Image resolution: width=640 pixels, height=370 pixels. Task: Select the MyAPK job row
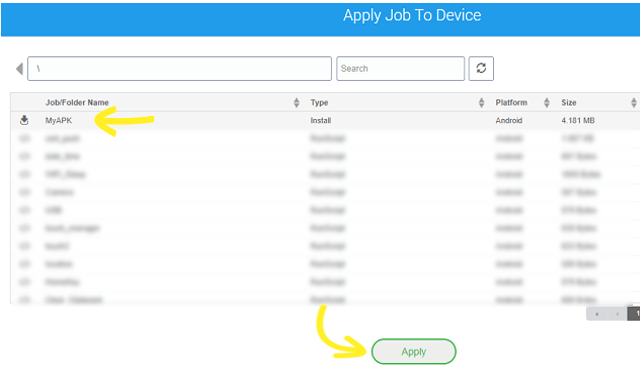coord(325,120)
